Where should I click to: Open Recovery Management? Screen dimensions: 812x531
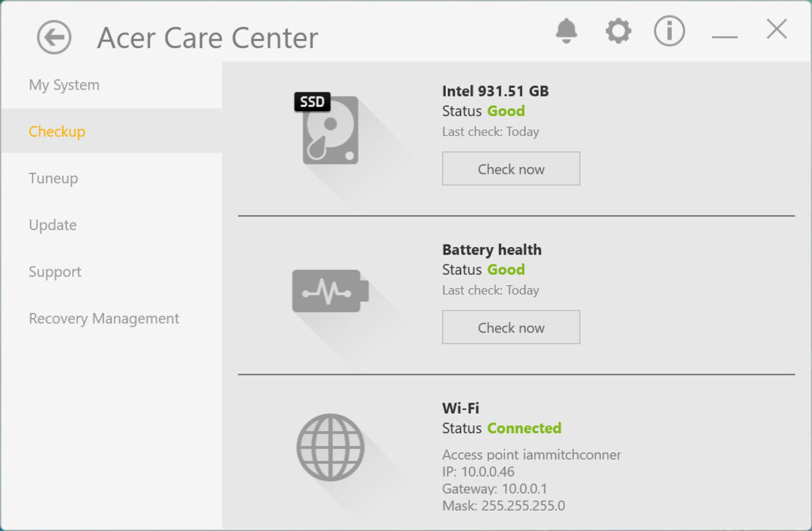[x=104, y=319]
